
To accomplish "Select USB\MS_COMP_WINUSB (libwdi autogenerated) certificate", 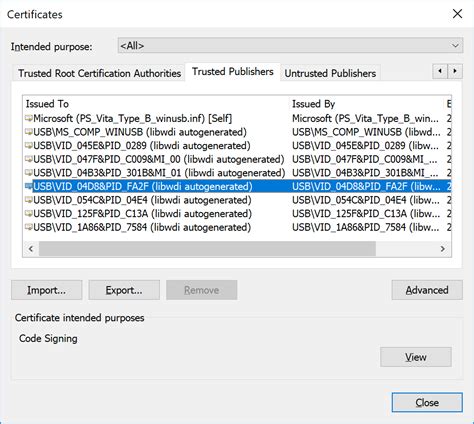I will click(x=237, y=132).
